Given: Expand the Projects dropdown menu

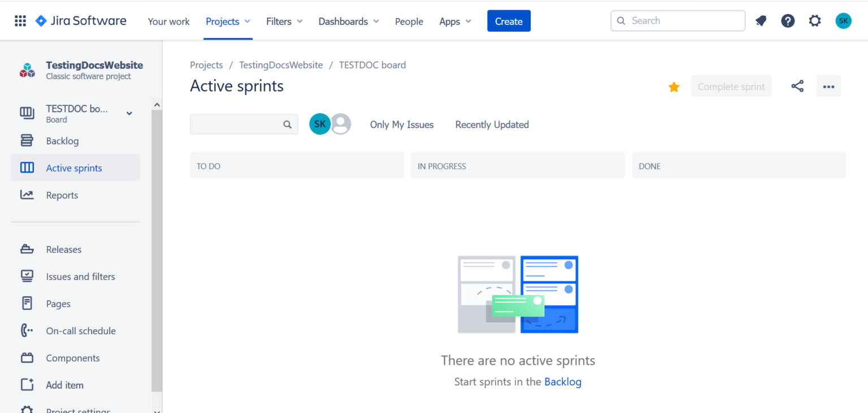Looking at the screenshot, I should 228,21.
